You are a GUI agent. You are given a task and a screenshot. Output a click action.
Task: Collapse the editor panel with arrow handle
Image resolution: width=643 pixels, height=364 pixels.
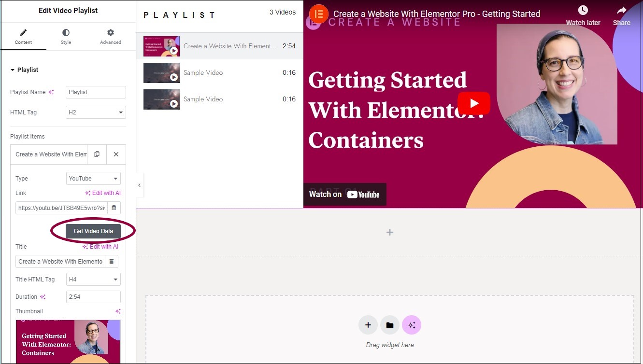[x=139, y=185]
